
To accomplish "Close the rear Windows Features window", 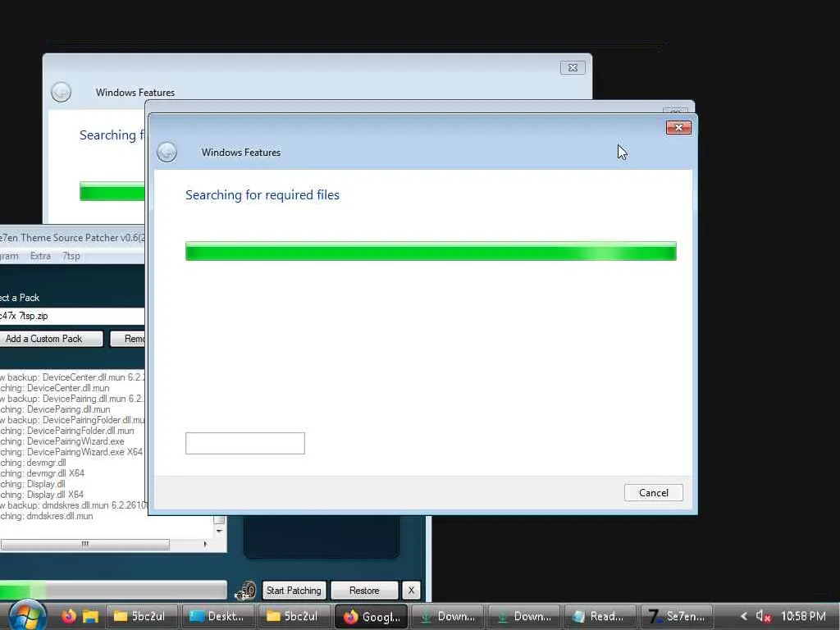I will point(573,67).
